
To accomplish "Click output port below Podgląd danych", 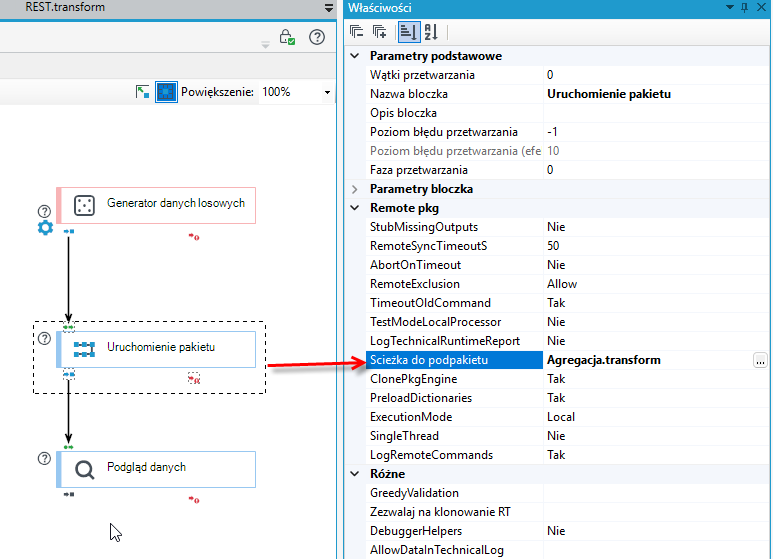I will coord(69,494).
